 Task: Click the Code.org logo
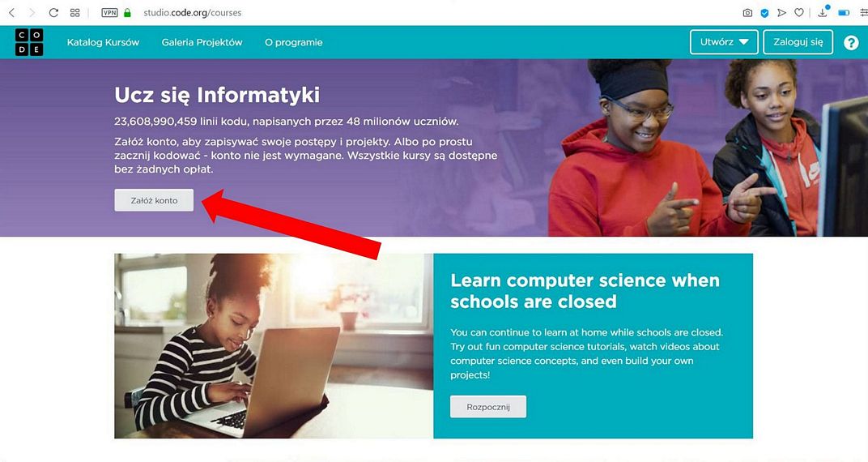[29, 42]
